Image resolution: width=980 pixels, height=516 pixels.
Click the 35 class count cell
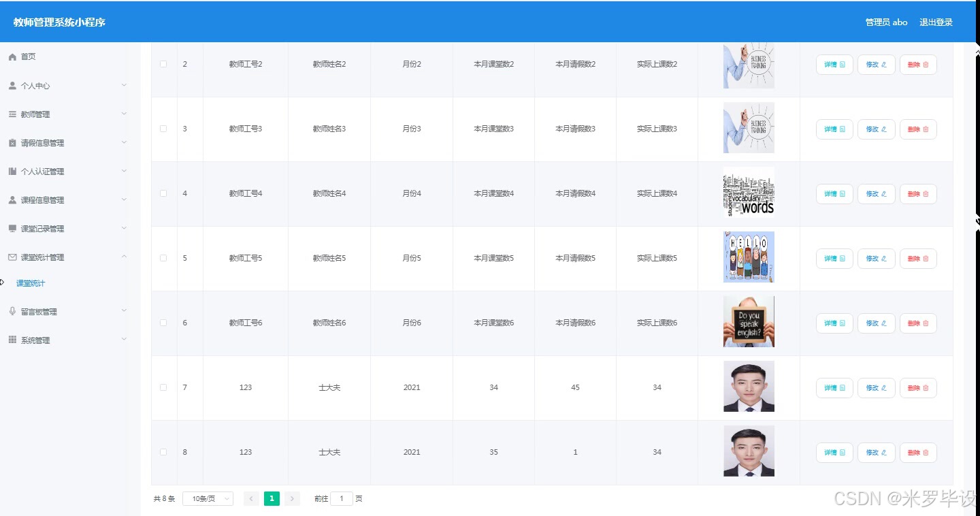point(493,452)
